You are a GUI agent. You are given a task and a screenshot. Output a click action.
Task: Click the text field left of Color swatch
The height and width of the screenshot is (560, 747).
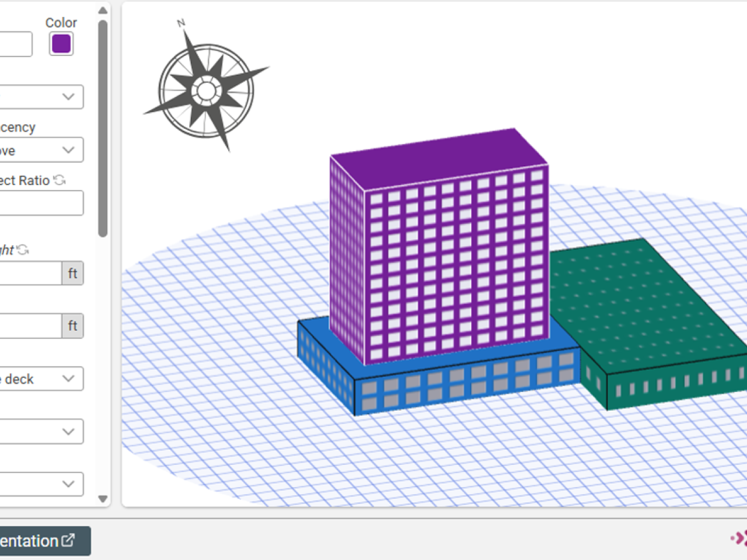(x=16, y=44)
